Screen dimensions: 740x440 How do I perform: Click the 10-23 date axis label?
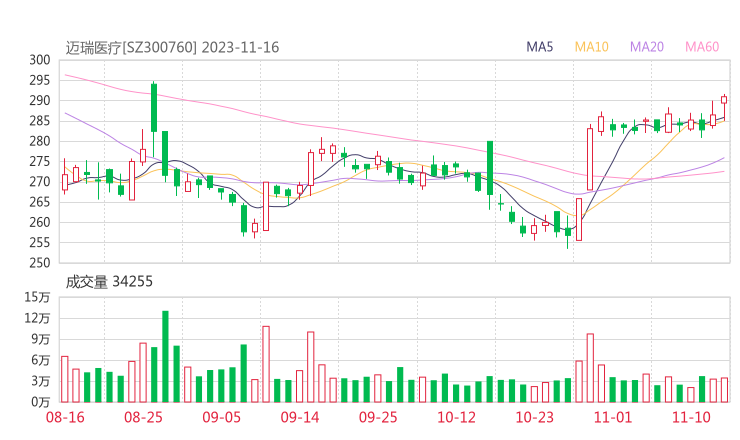tap(534, 417)
